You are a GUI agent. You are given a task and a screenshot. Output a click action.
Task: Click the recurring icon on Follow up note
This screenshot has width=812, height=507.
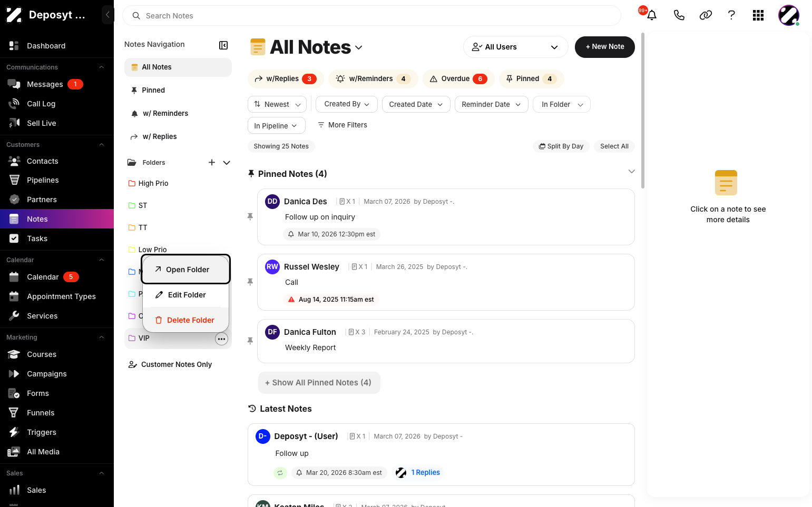point(280,473)
